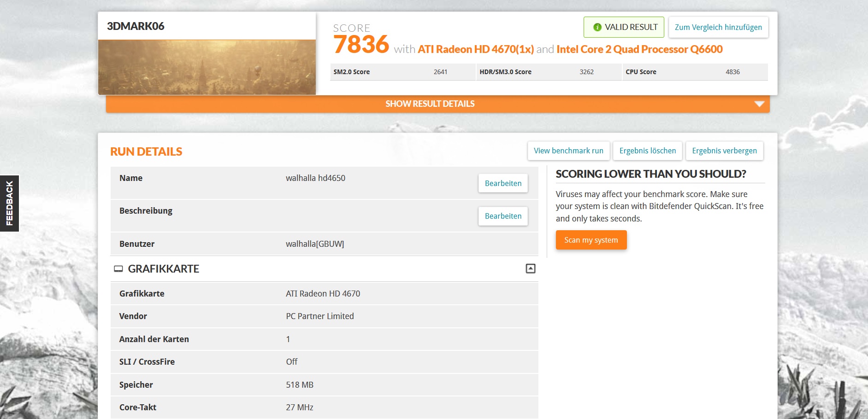The image size is (868, 419).
Task: Click the Core-Takt value 27 MHz
Action: point(300,407)
